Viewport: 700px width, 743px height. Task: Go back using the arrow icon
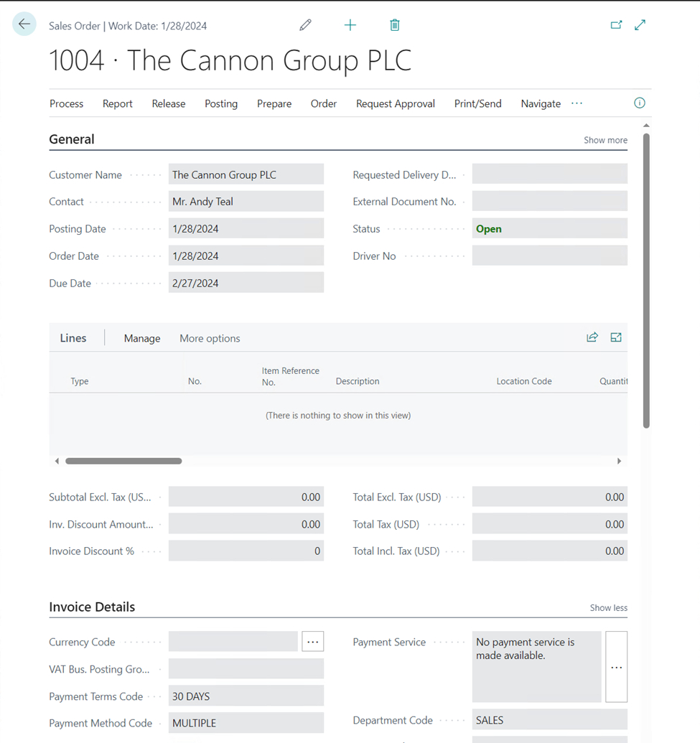tap(24, 24)
